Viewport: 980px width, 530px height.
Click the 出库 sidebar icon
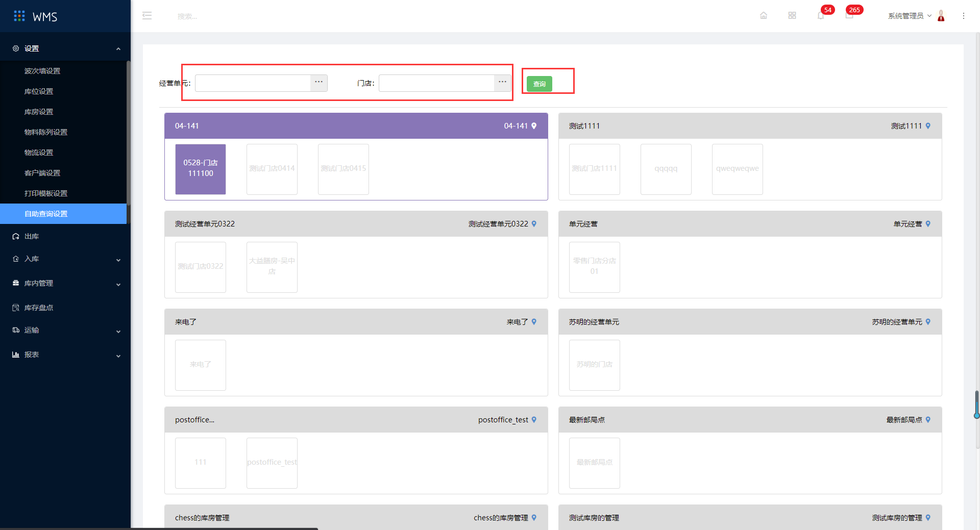(16, 236)
